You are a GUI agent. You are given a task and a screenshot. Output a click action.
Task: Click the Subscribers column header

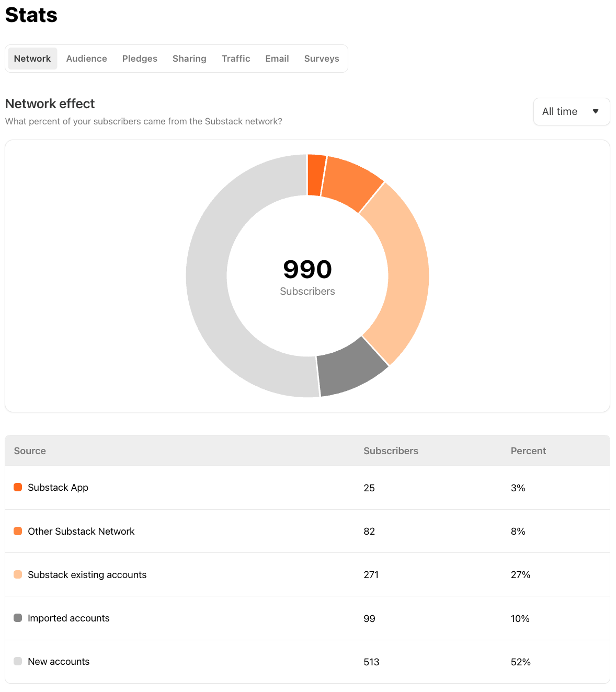tap(391, 451)
